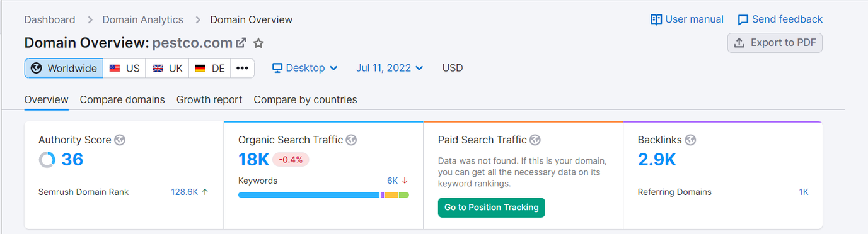This screenshot has height=234, width=868.
Task: Open the Desktop device dropdown
Action: point(305,68)
